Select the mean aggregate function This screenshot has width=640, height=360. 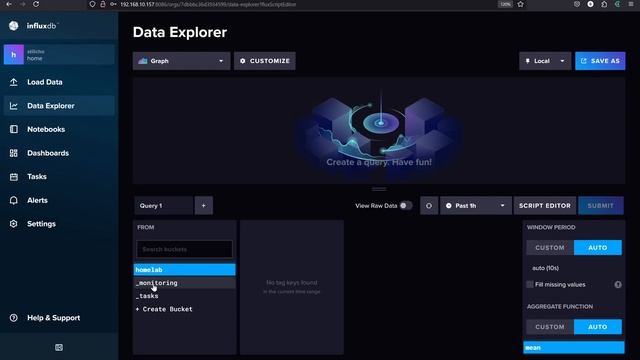click(574, 348)
